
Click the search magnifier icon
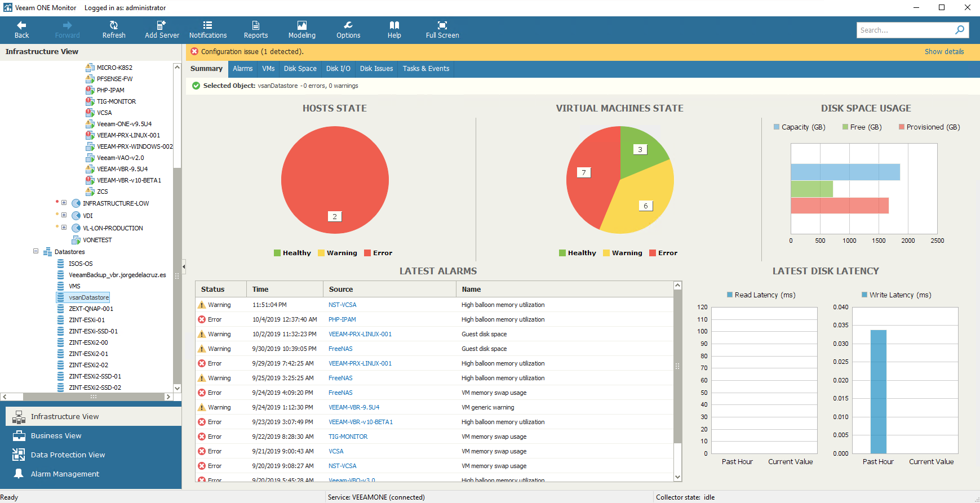pos(960,30)
